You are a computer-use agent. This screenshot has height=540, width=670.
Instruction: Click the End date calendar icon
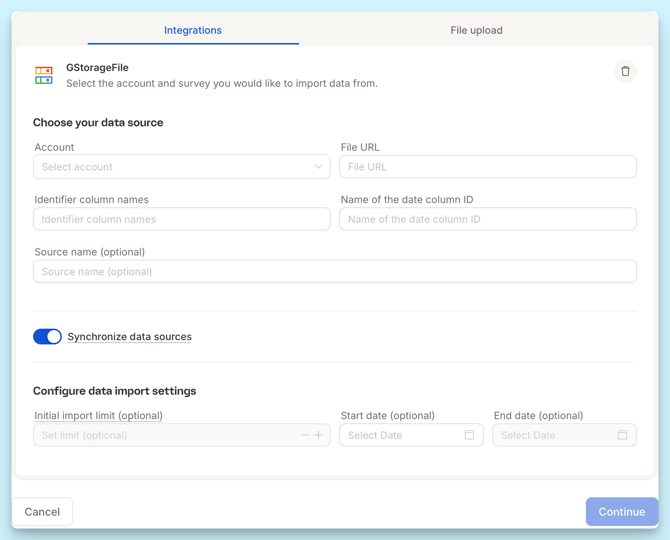(x=622, y=435)
